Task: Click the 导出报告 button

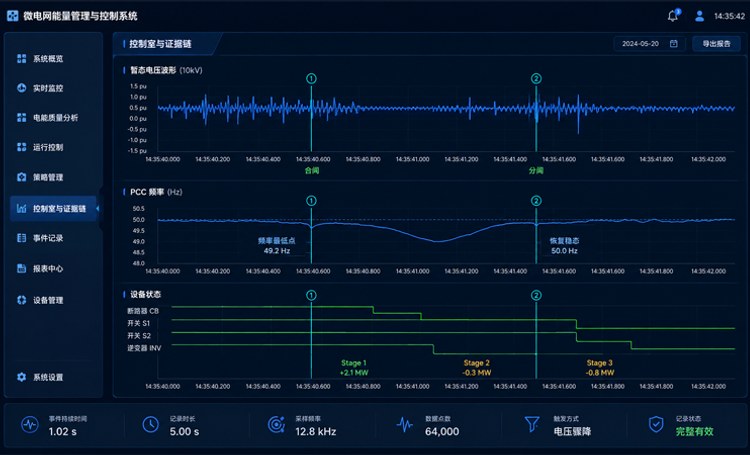Action: 717,44
